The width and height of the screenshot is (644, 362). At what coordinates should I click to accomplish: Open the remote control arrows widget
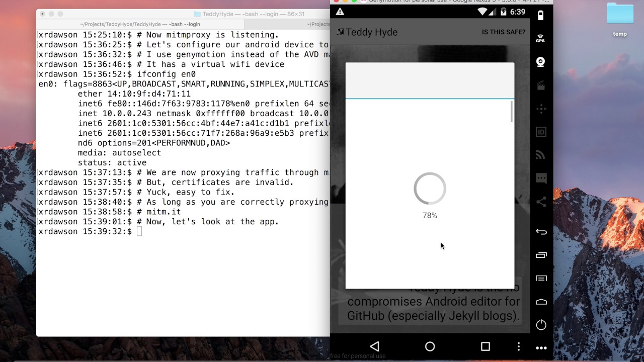pos(541,109)
